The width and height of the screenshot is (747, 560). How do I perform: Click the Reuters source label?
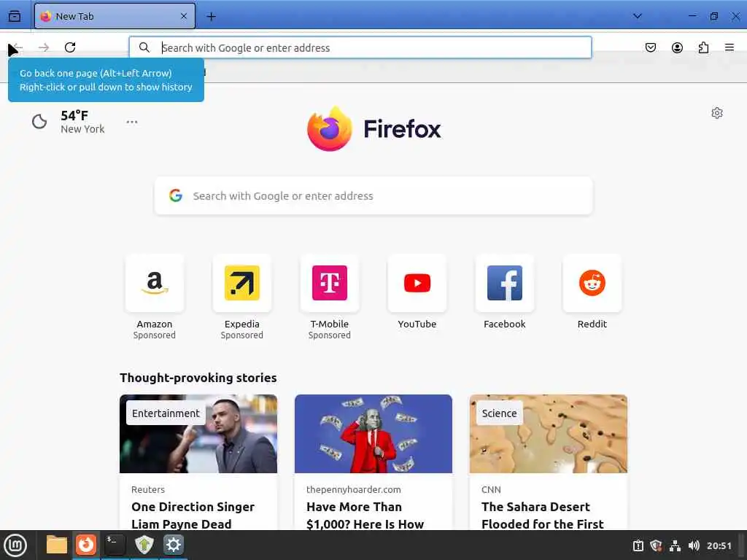148,489
